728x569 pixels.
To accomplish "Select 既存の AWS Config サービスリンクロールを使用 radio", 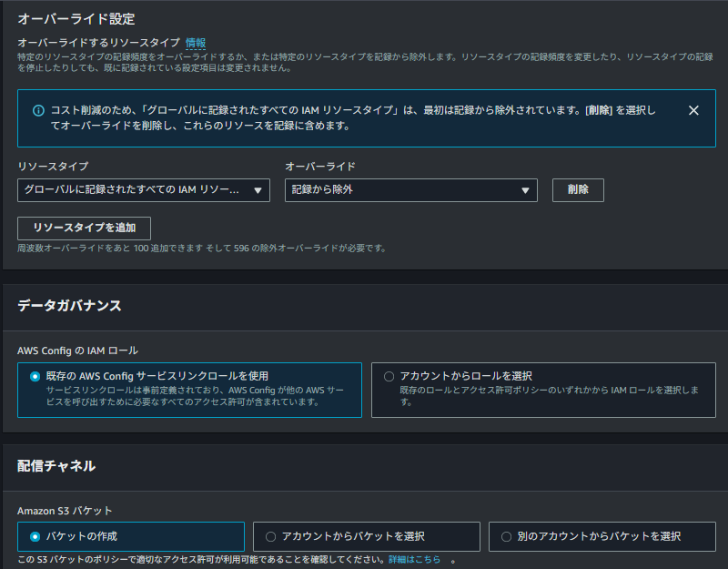I will [35, 376].
